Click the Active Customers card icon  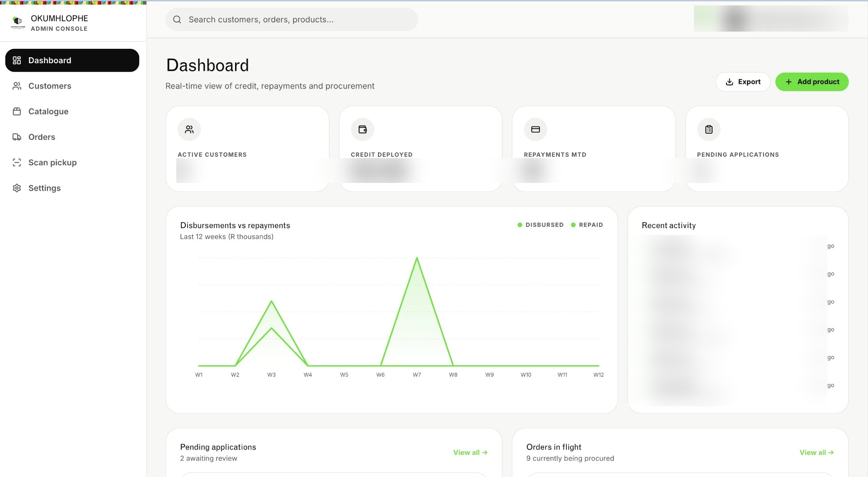point(189,129)
